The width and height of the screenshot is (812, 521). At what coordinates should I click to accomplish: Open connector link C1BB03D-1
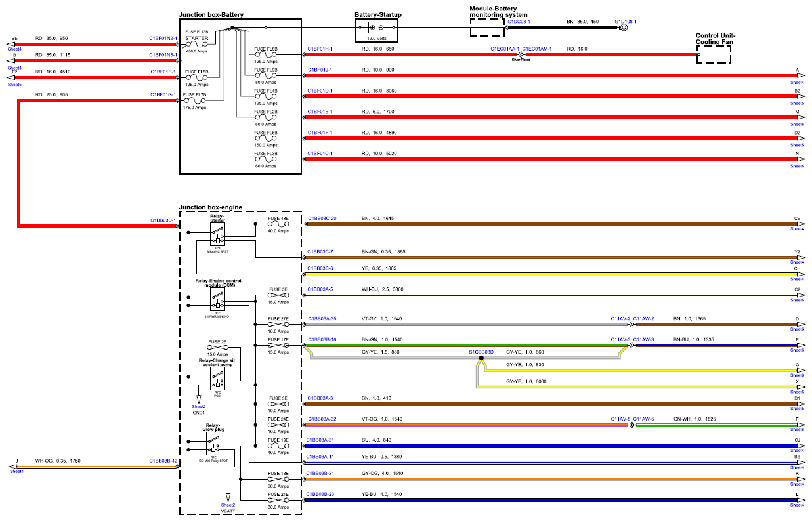163,220
